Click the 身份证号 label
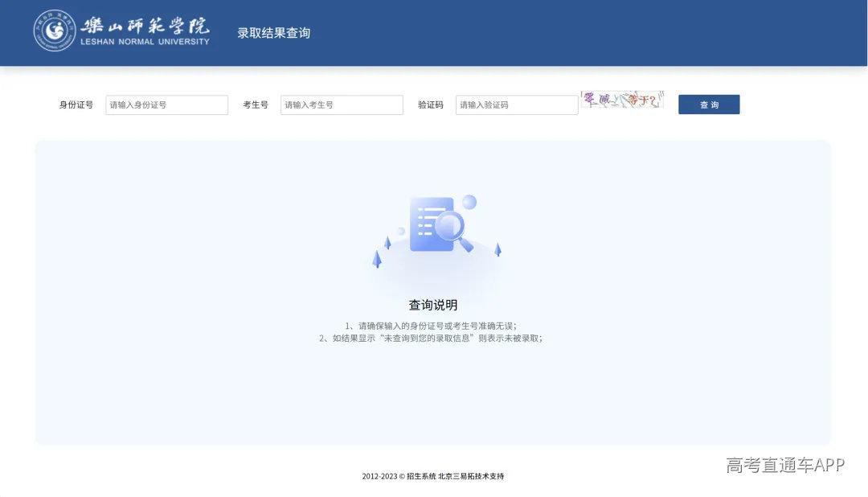This screenshot has height=497, width=868. pyautogui.click(x=76, y=105)
